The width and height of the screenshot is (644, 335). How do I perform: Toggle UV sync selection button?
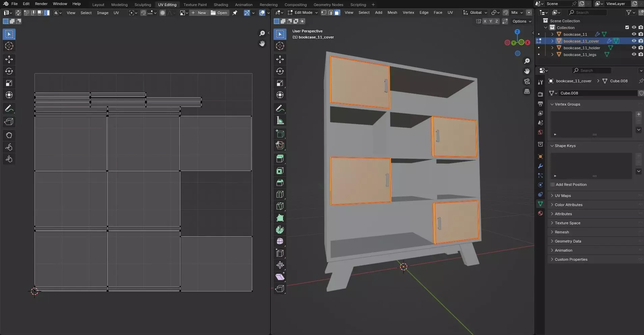point(18,13)
